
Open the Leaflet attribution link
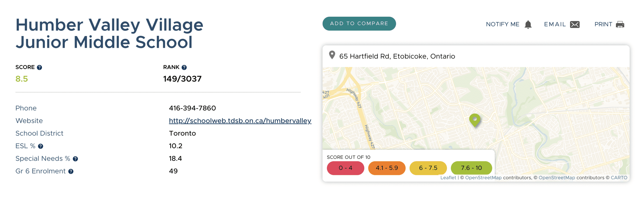point(448,178)
